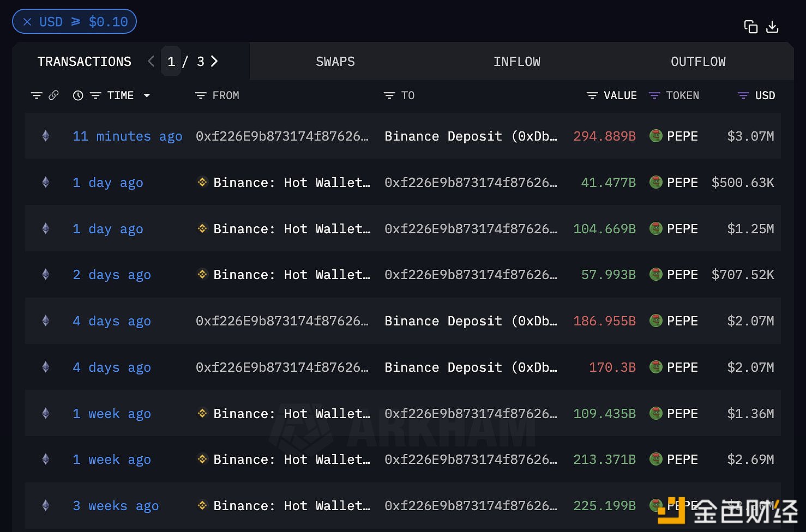Image resolution: width=806 pixels, height=532 pixels.
Task: Select the 294.889B value cell
Action: [x=604, y=136]
